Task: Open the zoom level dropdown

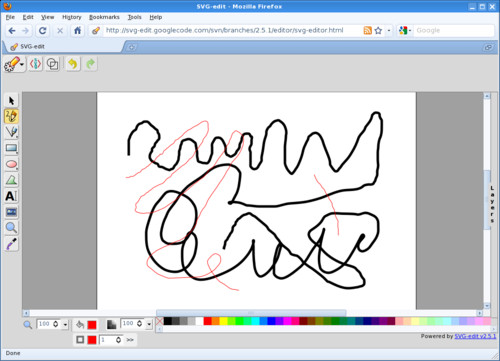Action: (x=65, y=324)
